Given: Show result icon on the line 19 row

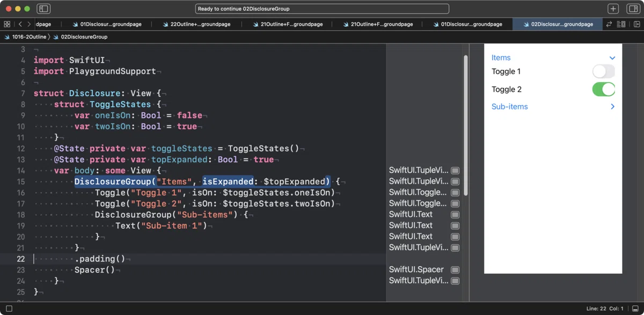Looking at the screenshot, I should point(455,225).
